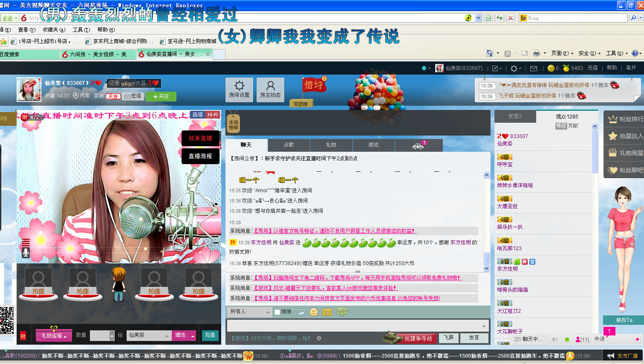Click the green 守护 guard icon
Screen dimensions: 644x364
tap(342, 312)
